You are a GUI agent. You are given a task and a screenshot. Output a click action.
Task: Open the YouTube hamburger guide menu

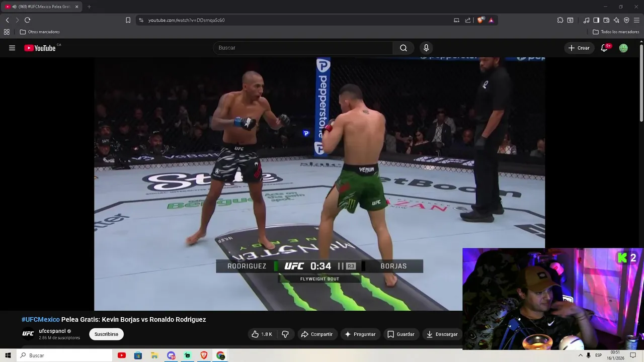(x=12, y=48)
